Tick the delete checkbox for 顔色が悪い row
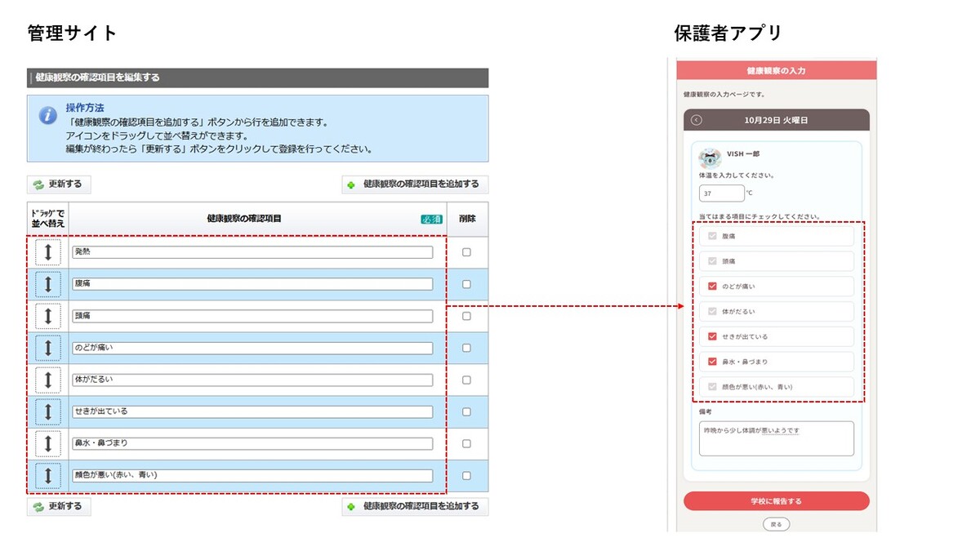The height and width of the screenshot is (551, 980). pyautogui.click(x=466, y=475)
